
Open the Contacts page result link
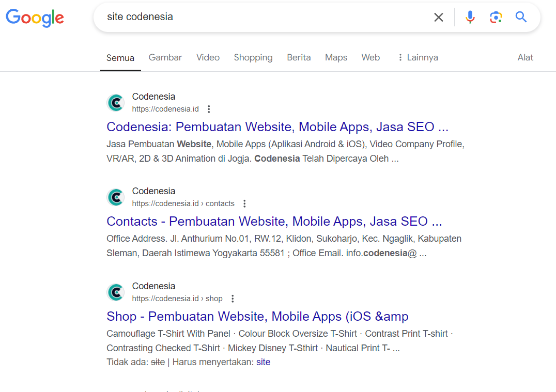[x=274, y=221]
